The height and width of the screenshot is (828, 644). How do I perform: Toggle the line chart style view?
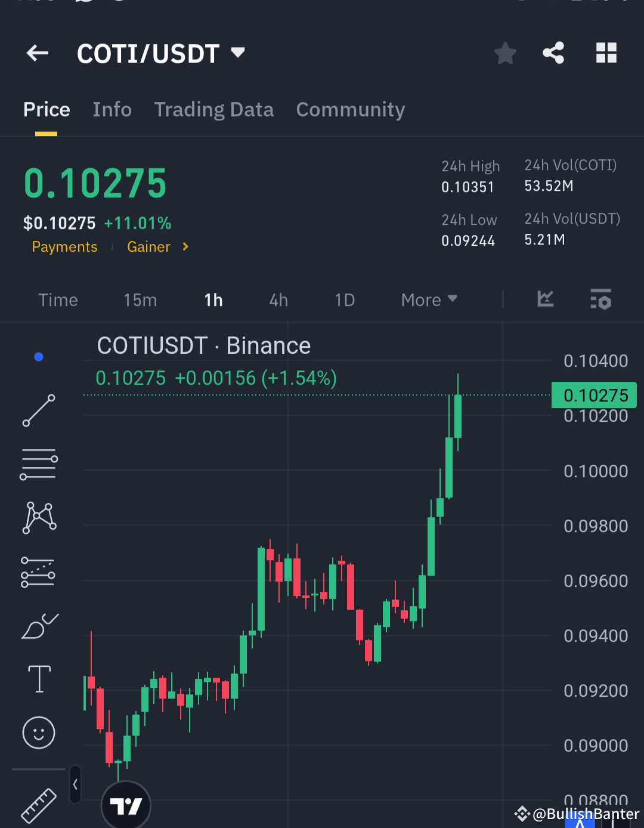point(544,300)
